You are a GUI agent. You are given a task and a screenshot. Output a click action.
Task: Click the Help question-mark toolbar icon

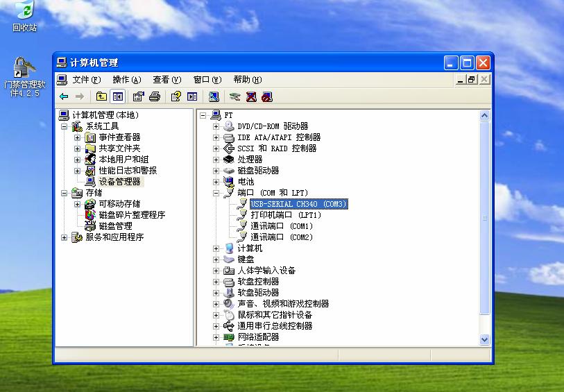click(x=176, y=96)
